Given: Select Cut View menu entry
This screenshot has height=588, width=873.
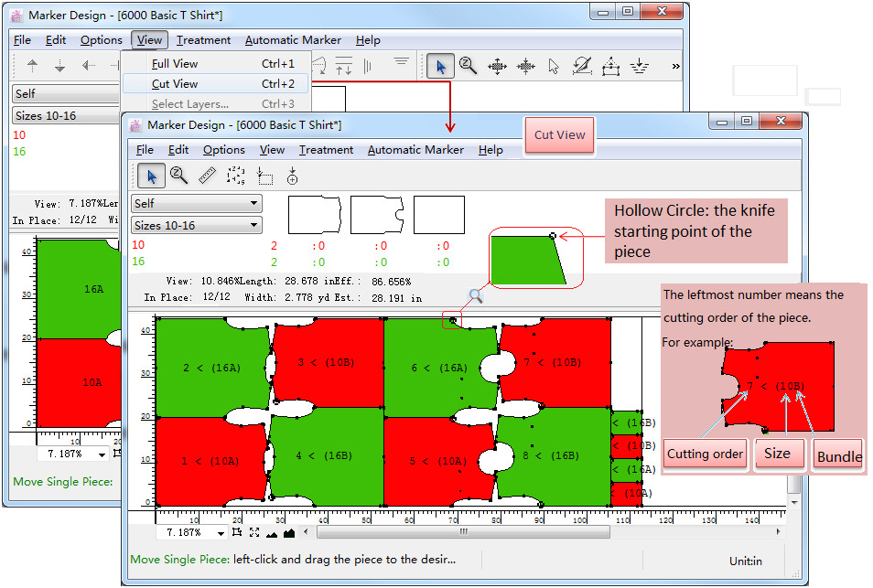Looking at the screenshot, I should [x=175, y=83].
